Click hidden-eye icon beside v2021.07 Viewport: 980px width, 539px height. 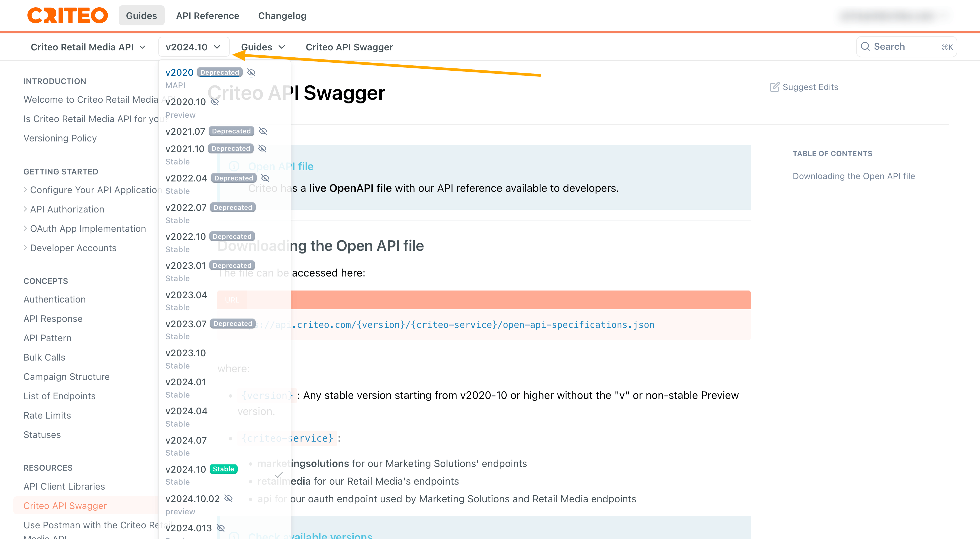click(263, 131)
